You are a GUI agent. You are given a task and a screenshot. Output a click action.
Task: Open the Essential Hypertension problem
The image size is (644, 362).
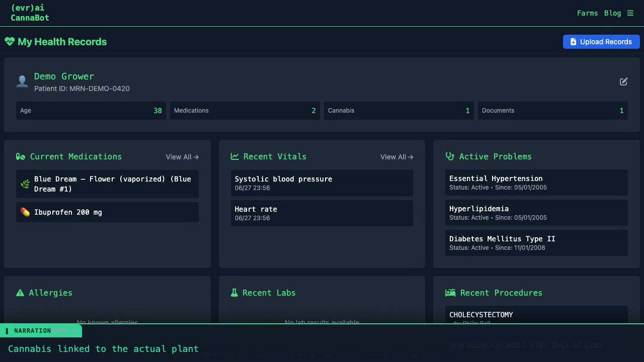coord(536,183)
